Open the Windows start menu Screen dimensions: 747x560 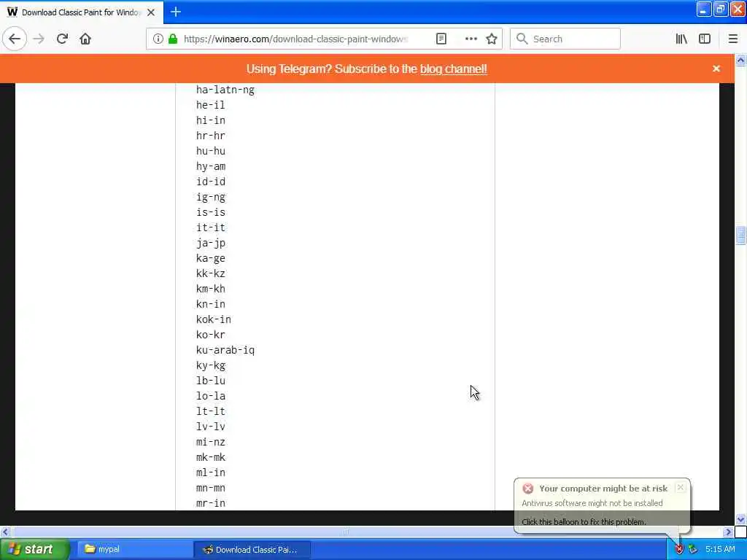[x=34, y=550]
